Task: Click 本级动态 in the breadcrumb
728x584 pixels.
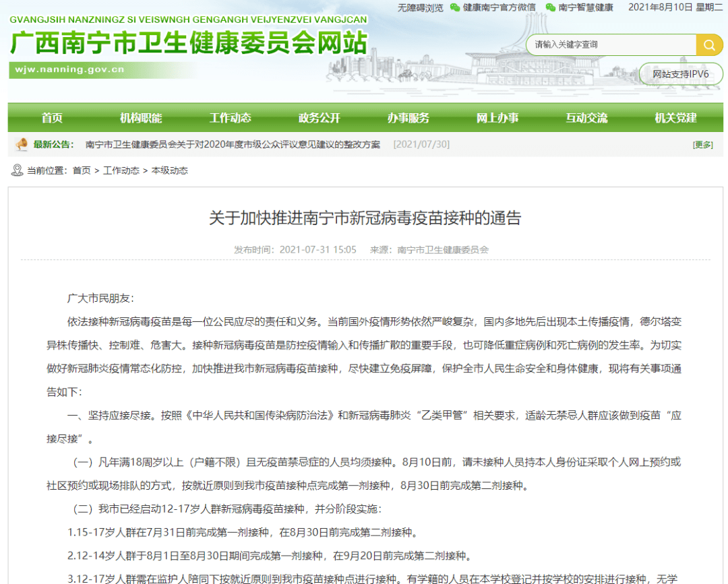Action: 170,170
